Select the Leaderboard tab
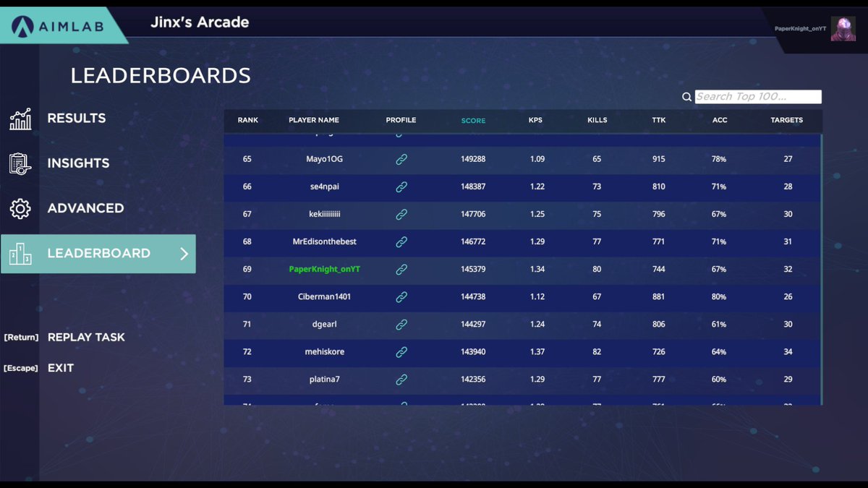This screenshot has height=488, width=868. click(98, 254)
